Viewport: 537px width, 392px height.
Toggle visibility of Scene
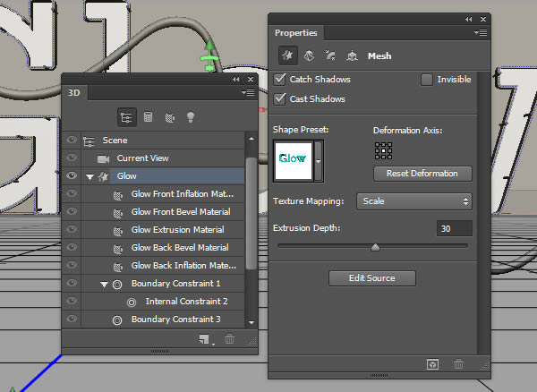click(x=72, y=140)
